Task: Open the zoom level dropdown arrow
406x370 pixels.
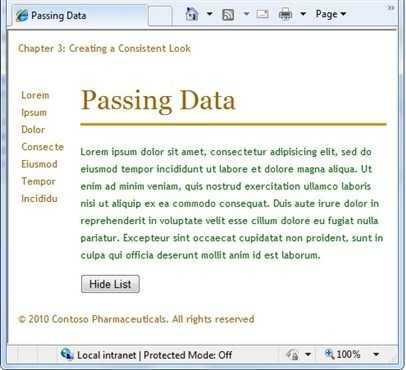Action: (376, 355)
